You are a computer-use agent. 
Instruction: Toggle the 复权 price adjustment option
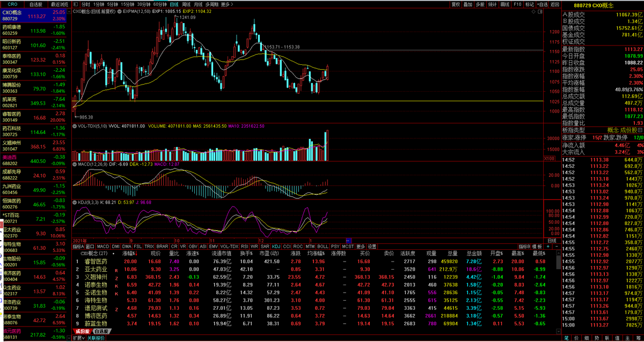pos(456,4)
